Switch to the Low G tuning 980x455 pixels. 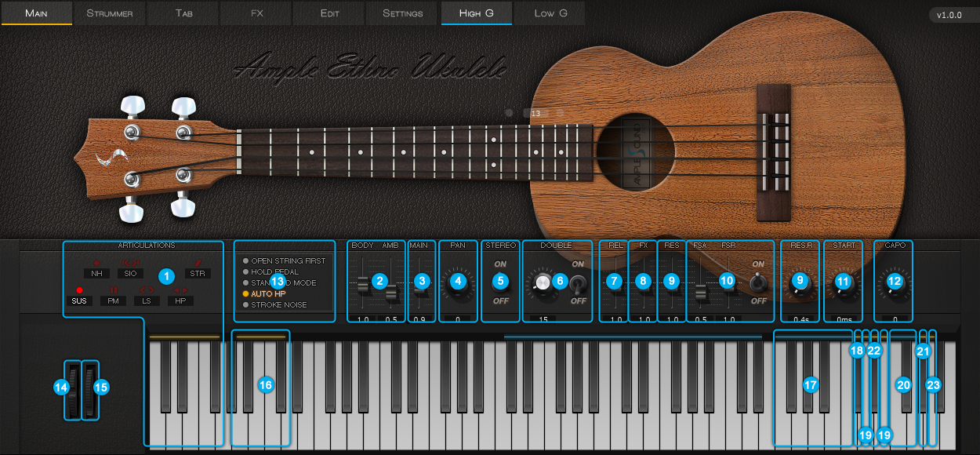point(550,13)
